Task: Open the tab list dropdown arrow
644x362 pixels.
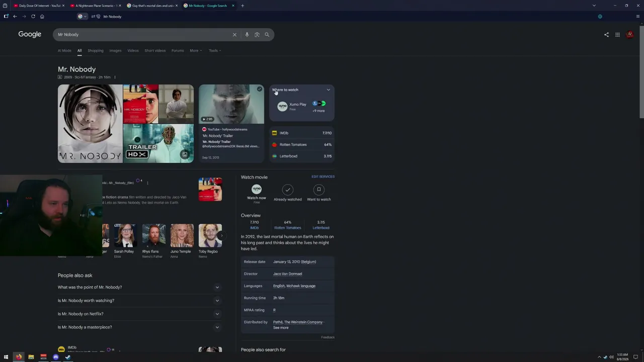Action: 594,6
